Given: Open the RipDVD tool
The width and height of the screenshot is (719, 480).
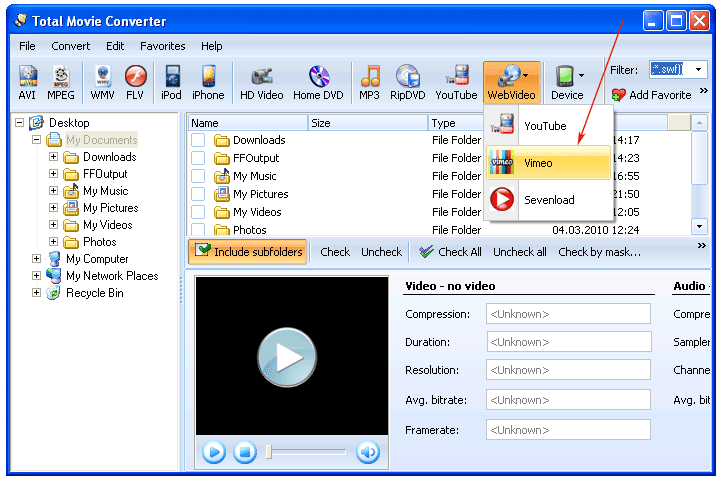Looking at the screenshot, I should tap(408, 83).
